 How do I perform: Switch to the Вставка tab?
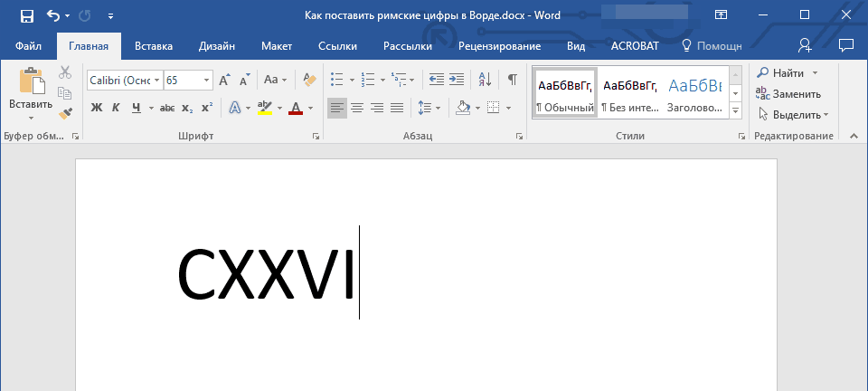(x=154, y=45)
